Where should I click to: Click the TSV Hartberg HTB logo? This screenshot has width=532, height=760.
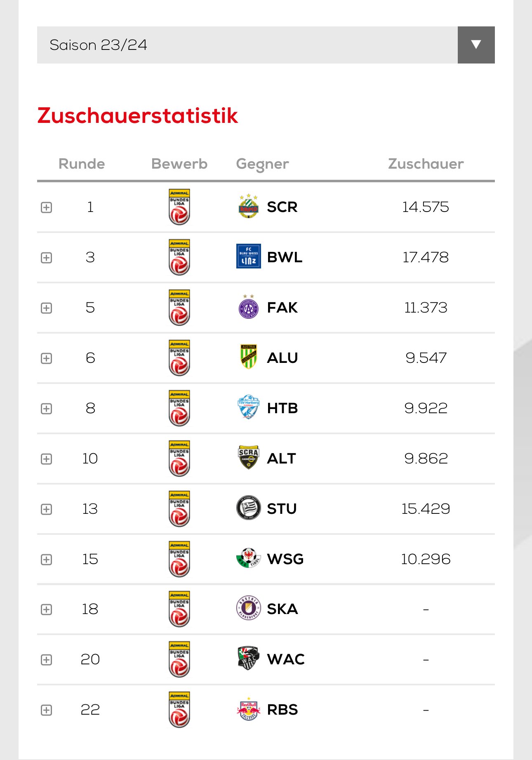coord(249,407)
